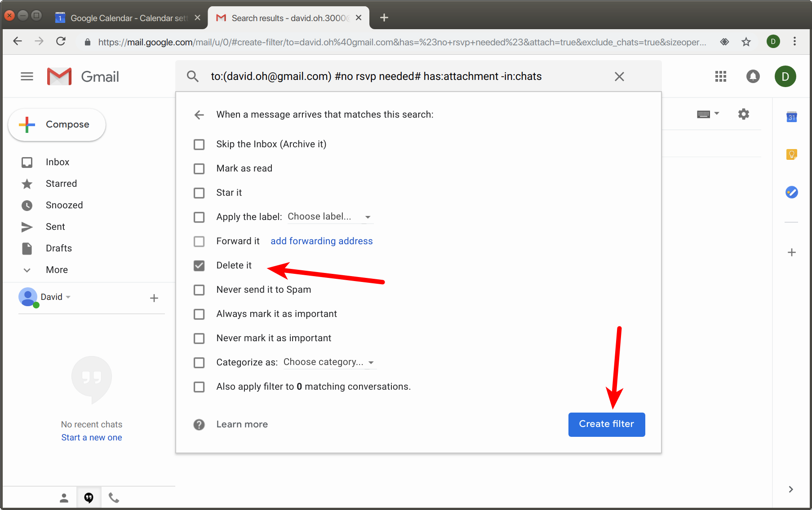Click David's chat profile avatar

(x=28, y=297)
